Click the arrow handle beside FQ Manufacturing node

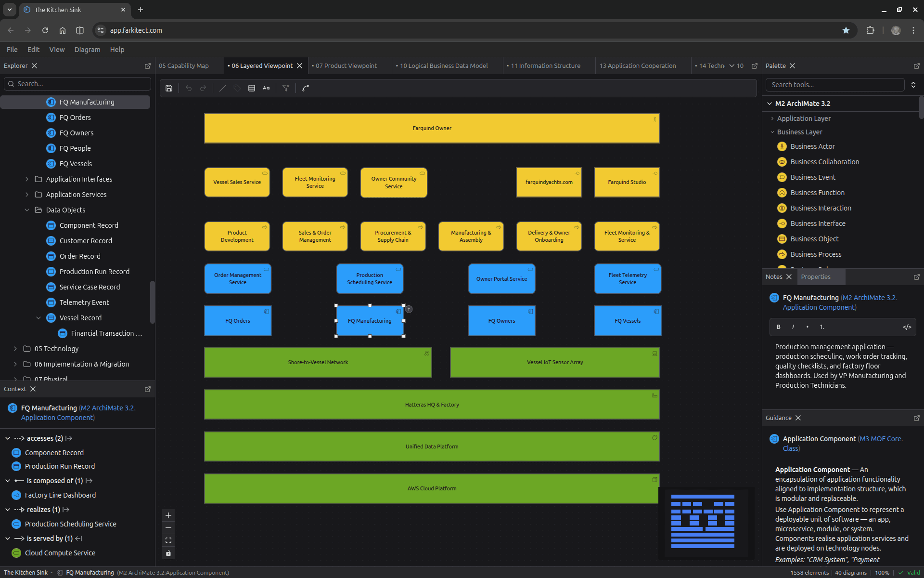pos(409,309)
